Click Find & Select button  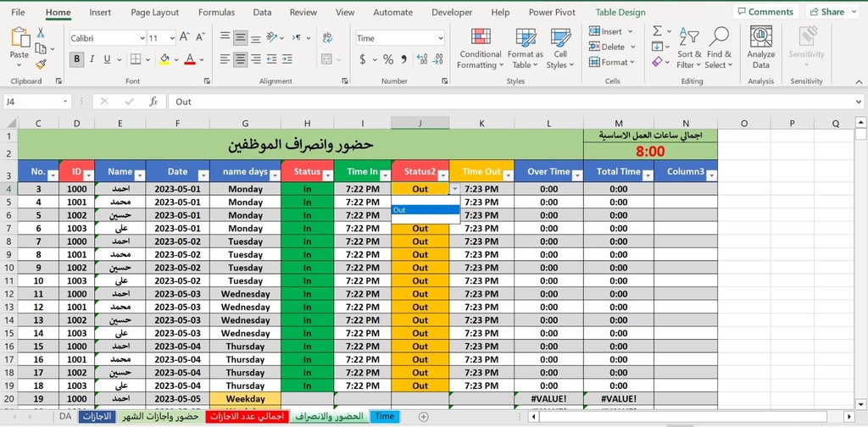719,48
